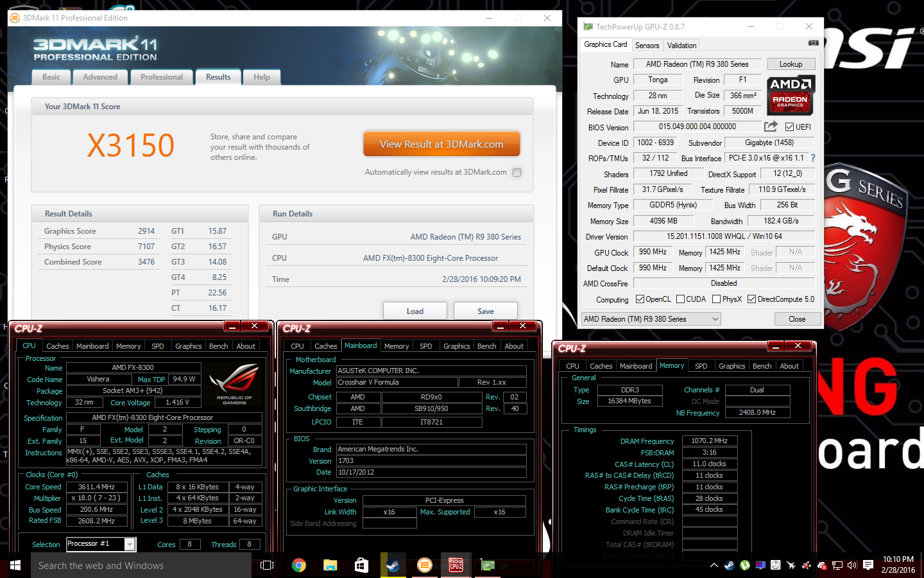Open Task View on the taskbar
The width and height of the screenshot is (924, 578).
267,565
